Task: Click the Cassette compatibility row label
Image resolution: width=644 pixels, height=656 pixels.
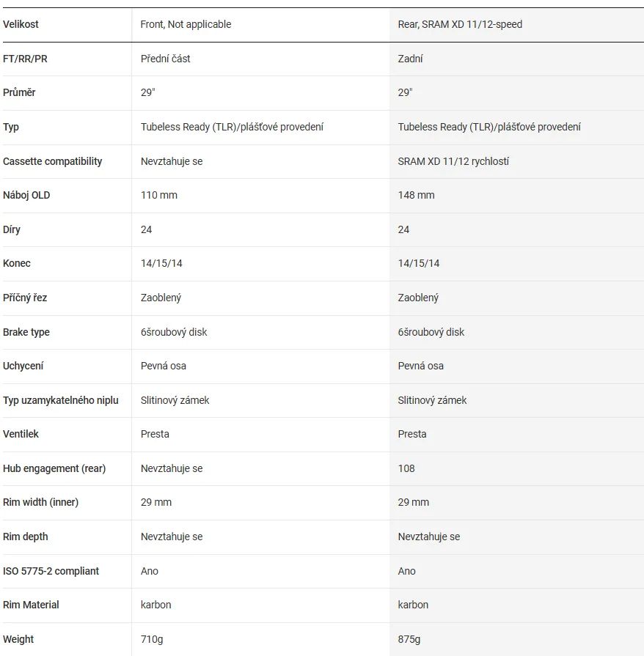Action: tap(52, 161)
